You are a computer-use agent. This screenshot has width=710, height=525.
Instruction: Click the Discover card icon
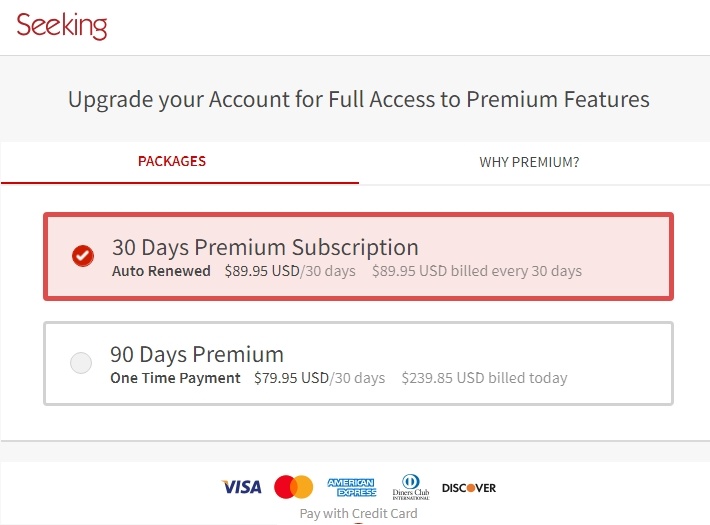point(469,488)
